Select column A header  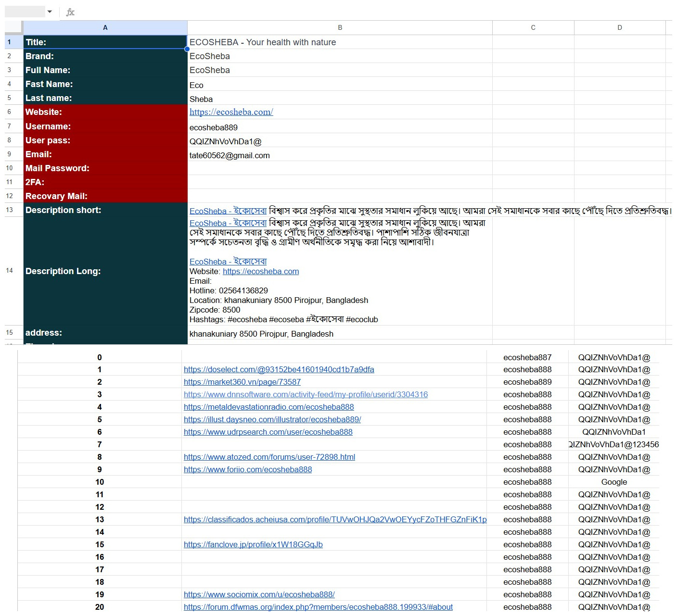(x=105, y=27)
